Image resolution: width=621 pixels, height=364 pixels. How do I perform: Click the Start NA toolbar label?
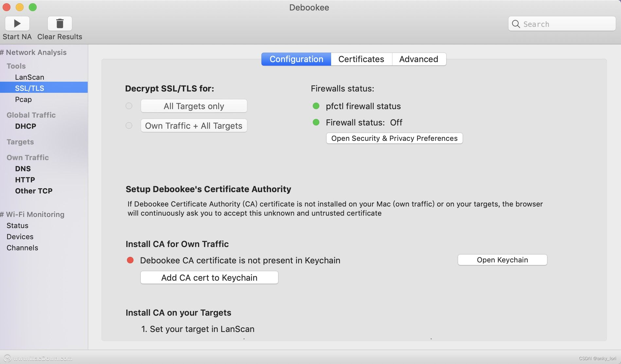pyautogui.click(x=17, y=37)
